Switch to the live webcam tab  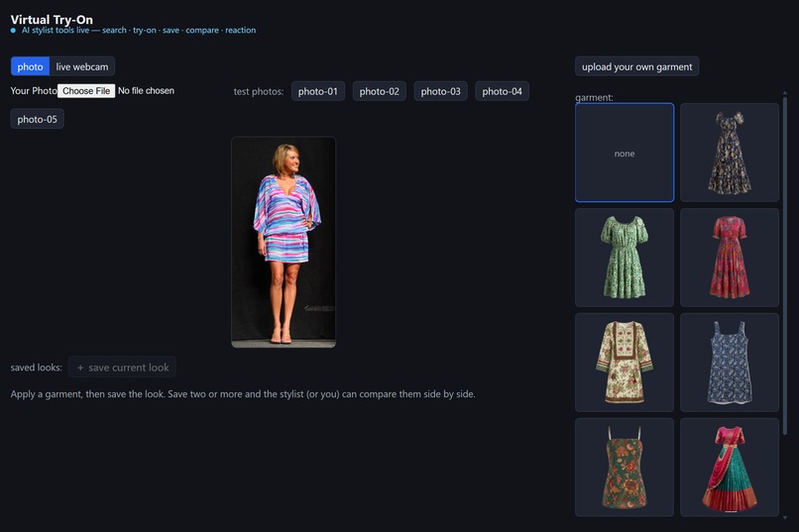coord(82,66)
